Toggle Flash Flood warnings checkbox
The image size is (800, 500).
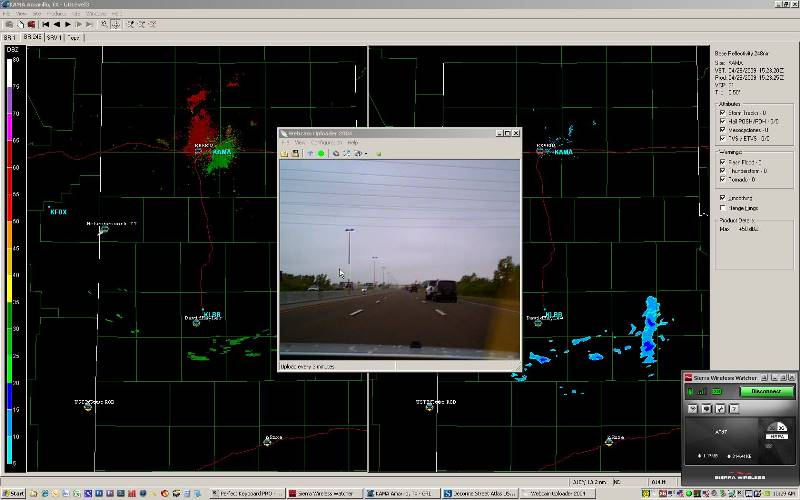tap(722, 162)
